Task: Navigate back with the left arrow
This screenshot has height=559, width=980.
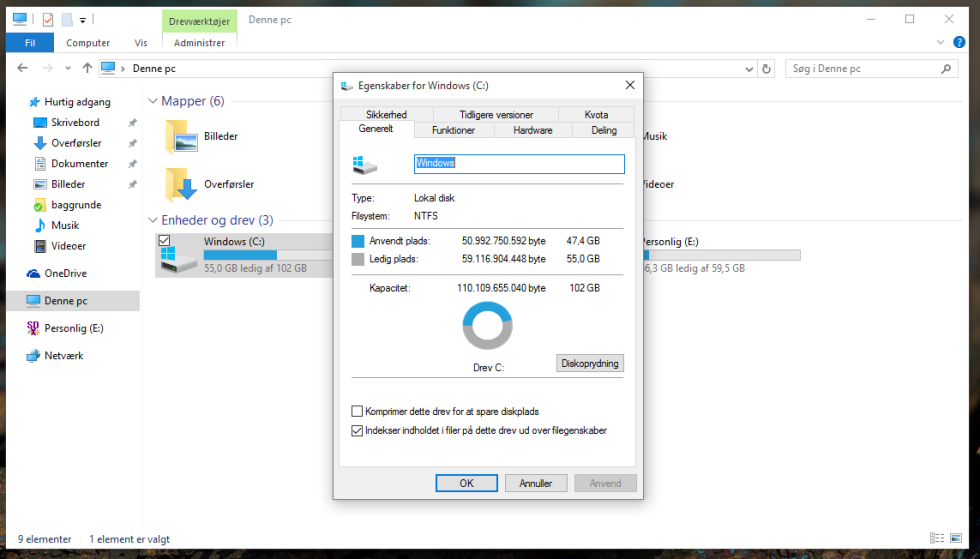Action: point(22,68)
